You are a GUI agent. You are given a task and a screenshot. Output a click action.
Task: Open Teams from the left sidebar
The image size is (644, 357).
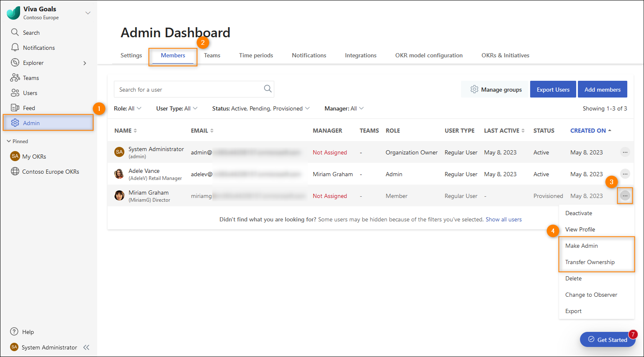pyautogui.click(x=25, y=78)
